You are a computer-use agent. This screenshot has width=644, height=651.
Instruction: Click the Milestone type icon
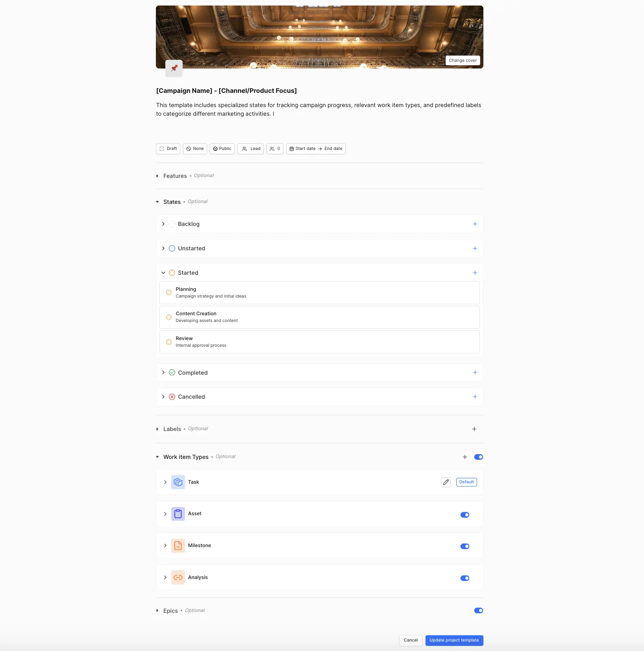click(178, 546)
